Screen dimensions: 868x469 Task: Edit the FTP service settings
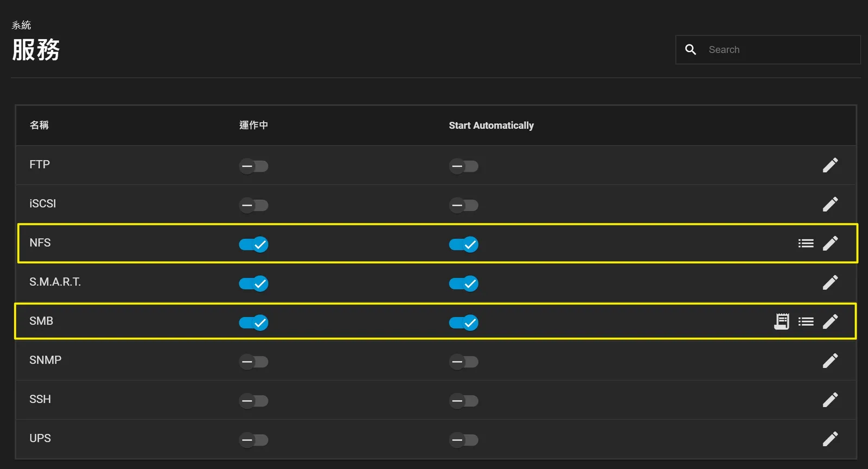(x=830, y=165)
